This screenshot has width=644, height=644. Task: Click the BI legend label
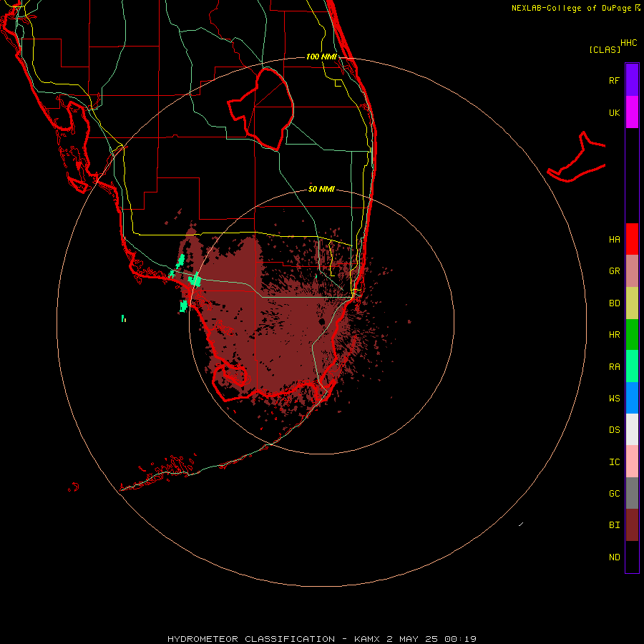[x=614, y=525]
